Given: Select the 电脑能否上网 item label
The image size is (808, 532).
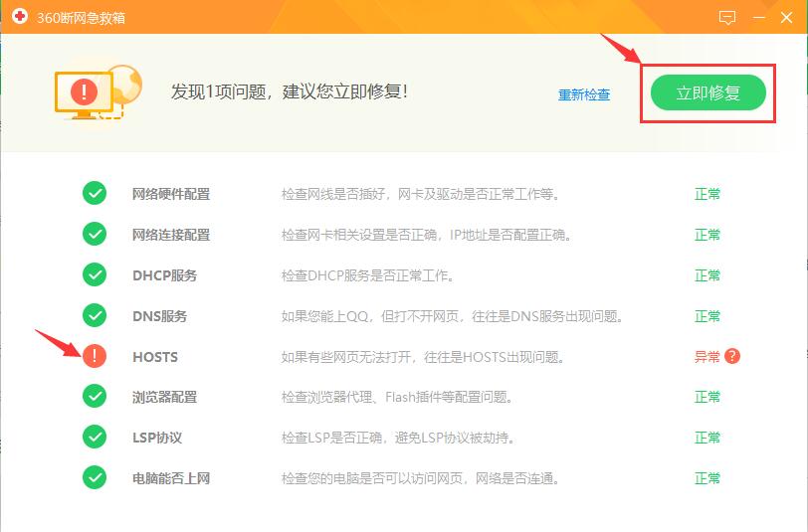Looking at the screenshot, I should click(x=171, y=478).
